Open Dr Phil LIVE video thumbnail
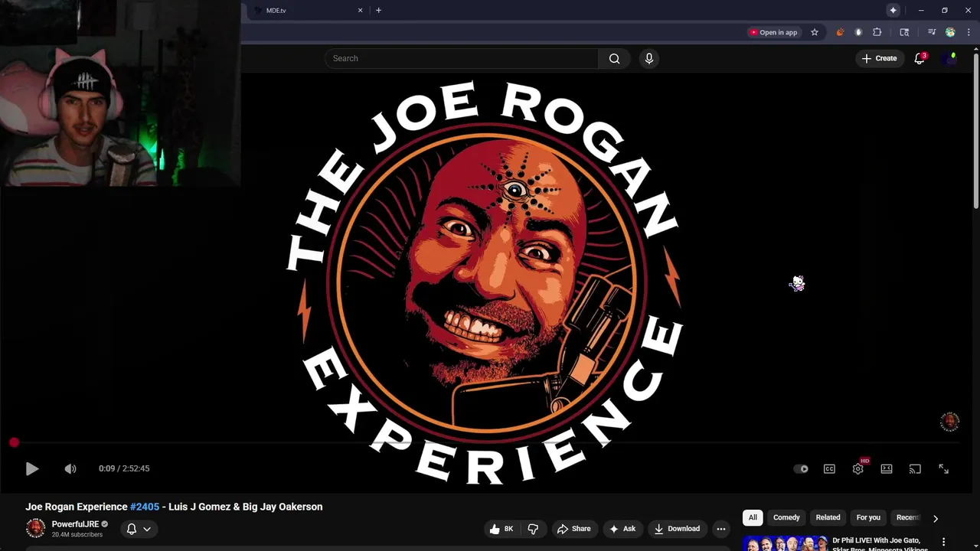980x551 pixels. 785,544
